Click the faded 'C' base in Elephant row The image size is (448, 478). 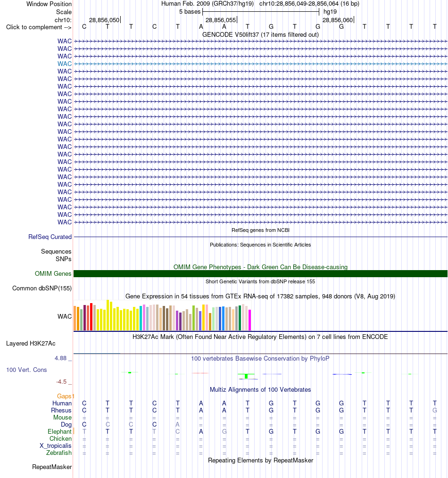point(177,432)
